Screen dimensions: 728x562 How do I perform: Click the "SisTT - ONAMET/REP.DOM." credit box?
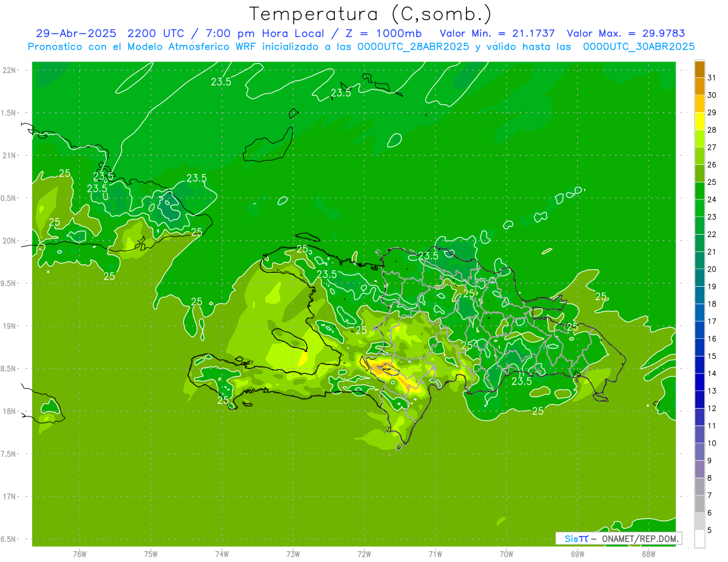click(x=618, y=538)
